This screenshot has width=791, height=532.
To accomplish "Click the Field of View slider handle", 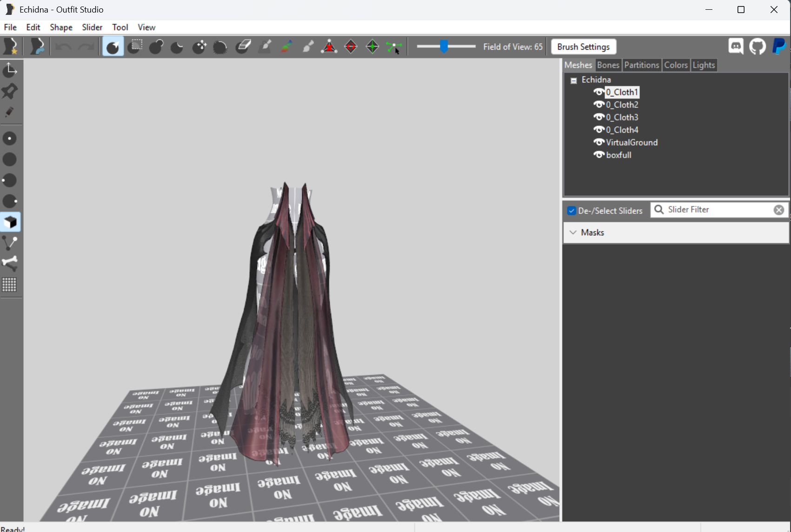I will coord(444,46).
